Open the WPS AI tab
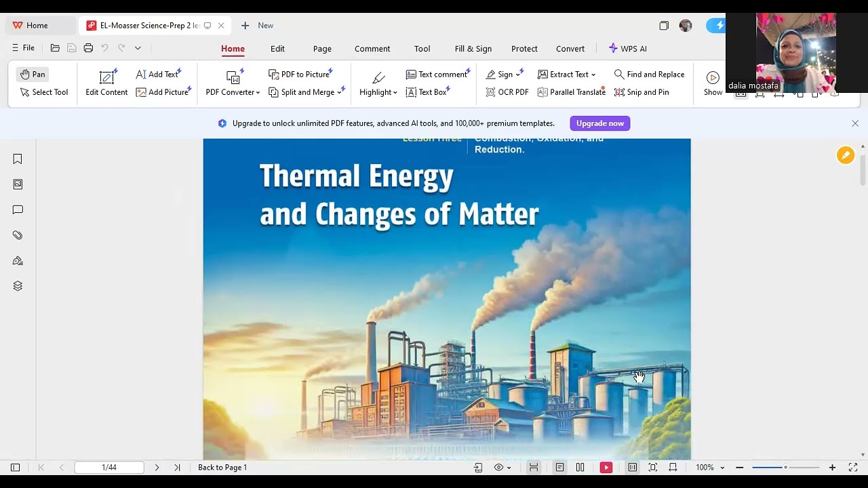The height and width of the screenshot is (488, 868). 627,49
